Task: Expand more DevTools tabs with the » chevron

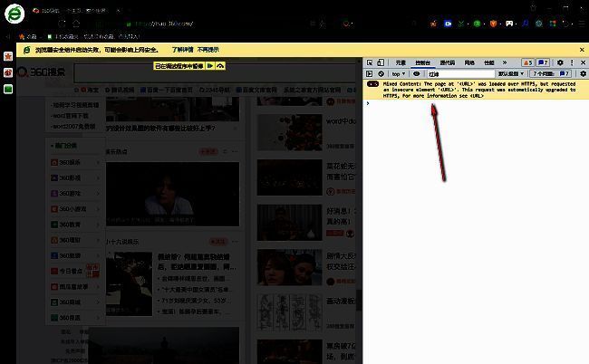Action: pos(505,62)
